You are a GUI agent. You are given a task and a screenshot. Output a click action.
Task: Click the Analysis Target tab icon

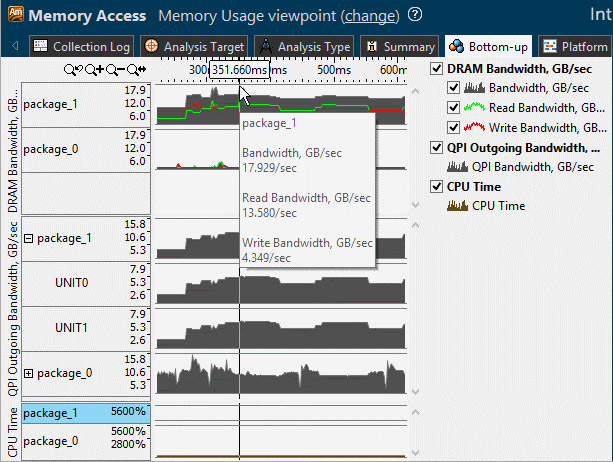click(150, 46)
